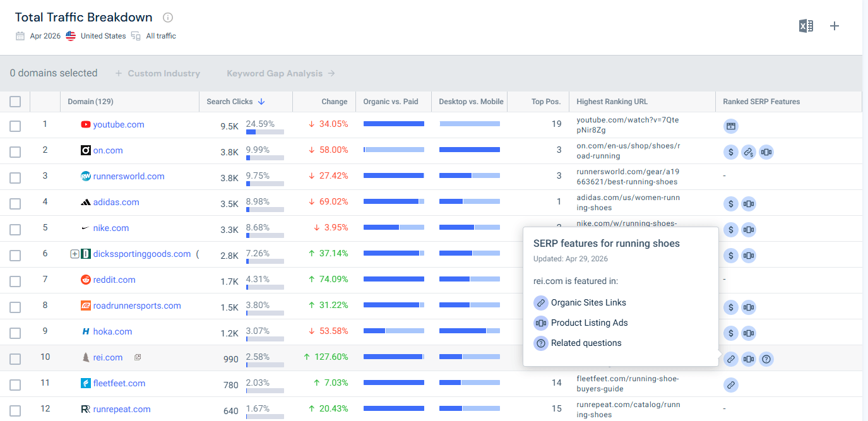Click organic site links icon in rei.com row
The height and width of the screenshot is (421, 868).
tap(731, 359)
